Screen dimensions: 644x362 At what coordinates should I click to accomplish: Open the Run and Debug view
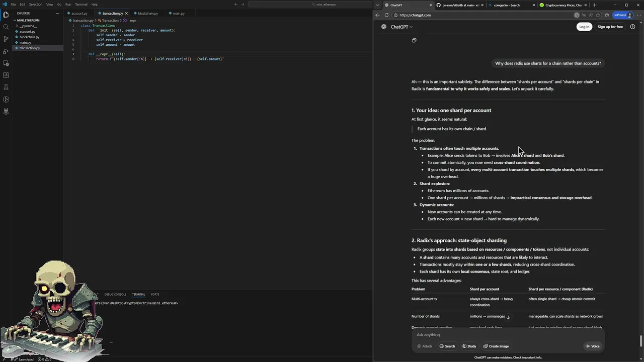(6, 51)
